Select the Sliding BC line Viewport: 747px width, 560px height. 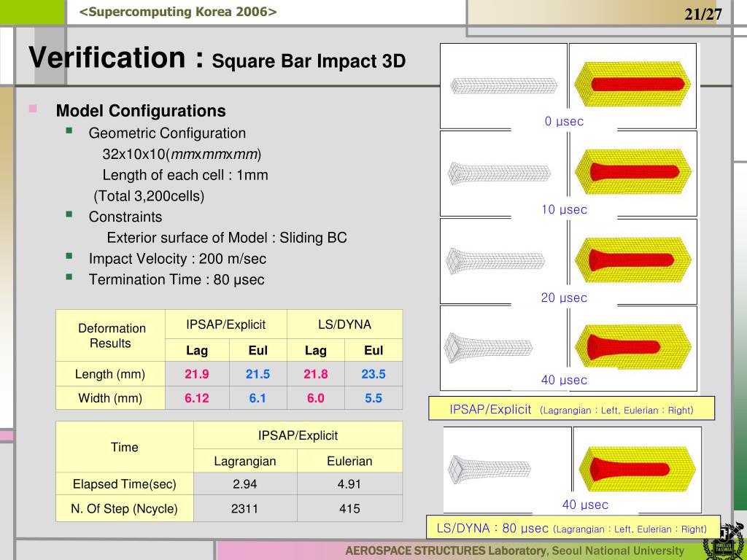[227, 238]
